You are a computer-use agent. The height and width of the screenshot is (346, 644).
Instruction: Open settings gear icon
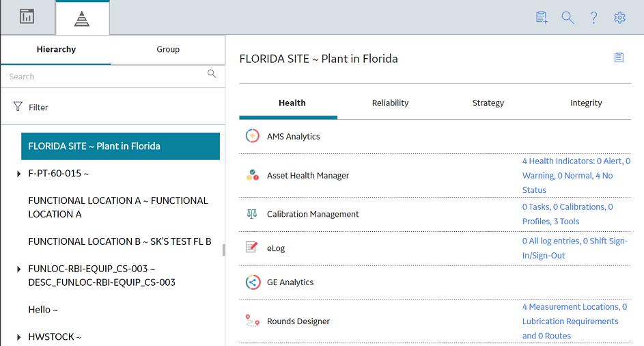(x=619, y=17)
